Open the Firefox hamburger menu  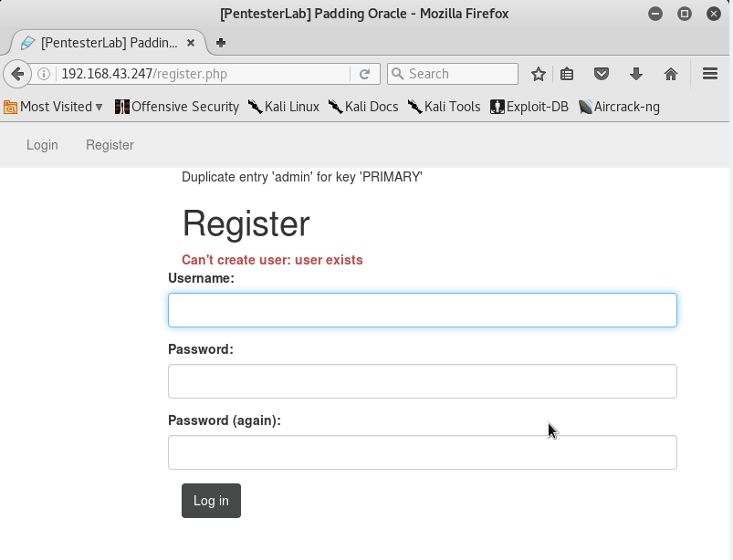click(x=710, y=74)
